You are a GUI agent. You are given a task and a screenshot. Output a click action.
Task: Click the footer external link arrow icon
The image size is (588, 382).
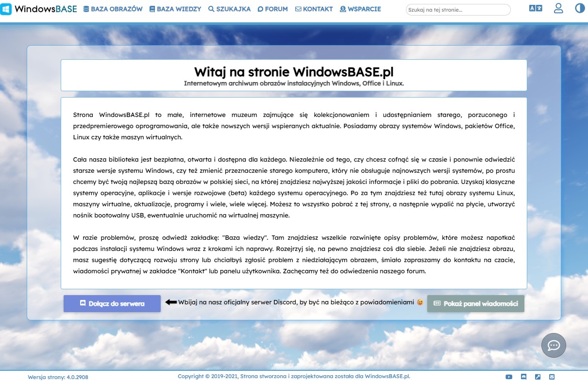[538, 377]
